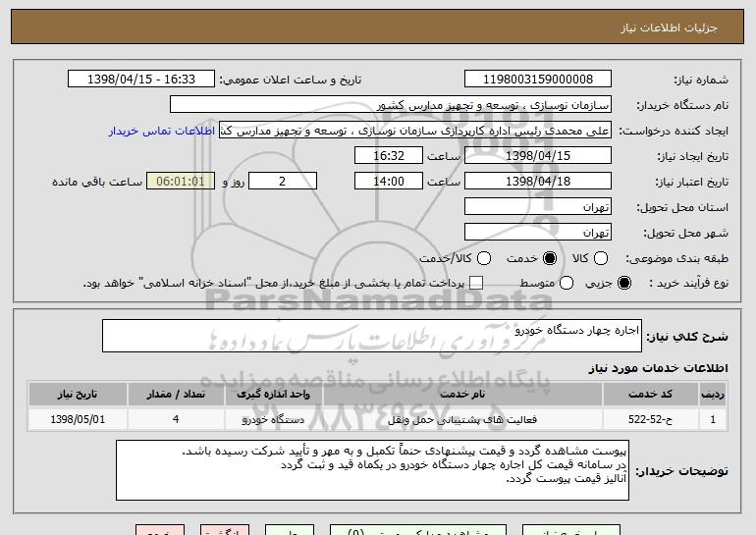The height and width of the screenshot is (535, 756).
Task: Click the need date cell 1398/05/01
Action: (78, 419)
